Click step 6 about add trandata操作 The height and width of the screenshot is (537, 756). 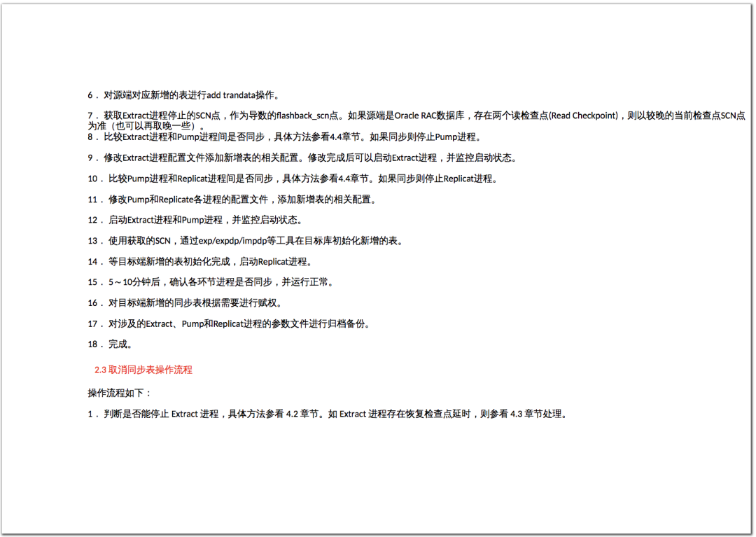183,95
